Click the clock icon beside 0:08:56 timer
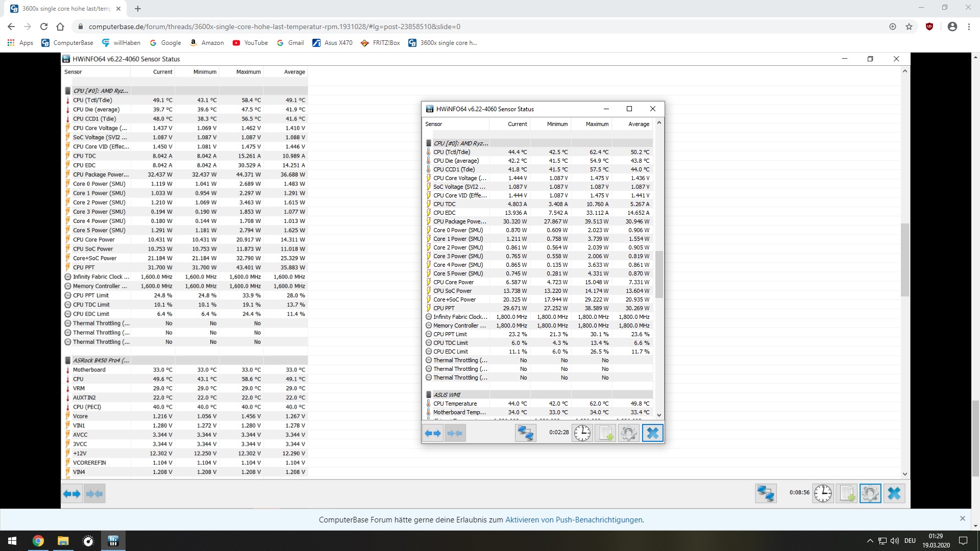The image size is (980, 551). tap(823, 493)
